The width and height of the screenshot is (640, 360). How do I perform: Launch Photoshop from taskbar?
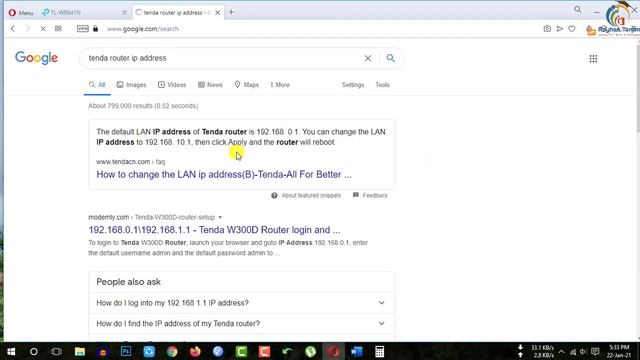pyautogui.click(x=126, y=351)
